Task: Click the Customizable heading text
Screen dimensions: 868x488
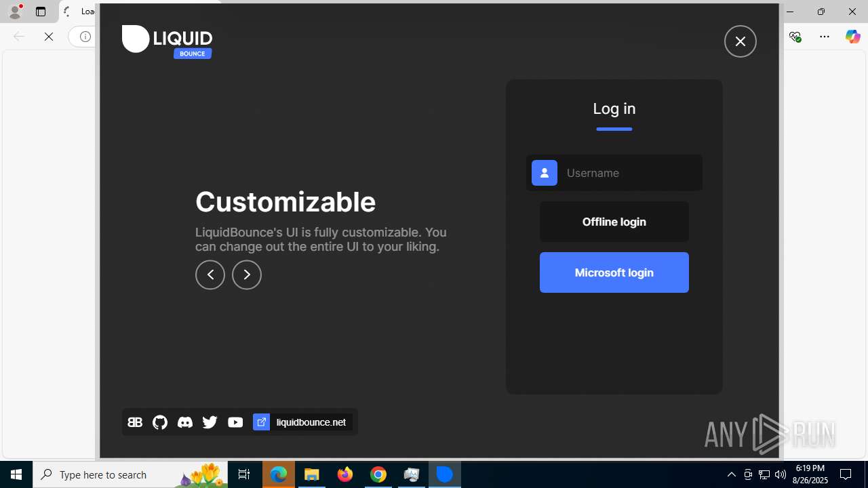Action: (285, 202)
